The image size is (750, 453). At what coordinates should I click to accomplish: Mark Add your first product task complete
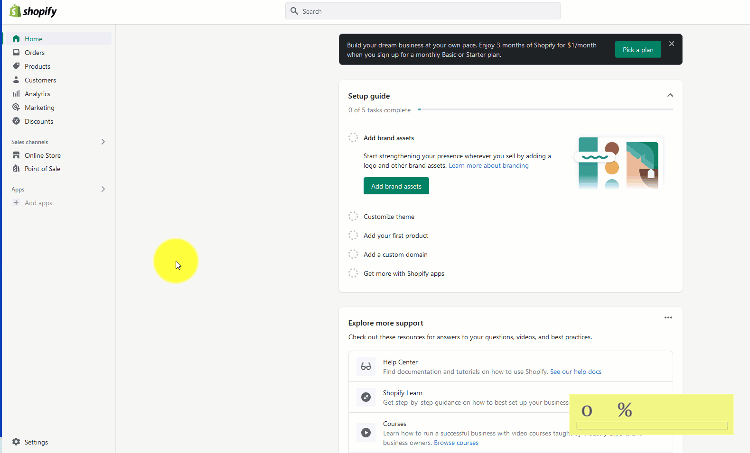(353, 235)
